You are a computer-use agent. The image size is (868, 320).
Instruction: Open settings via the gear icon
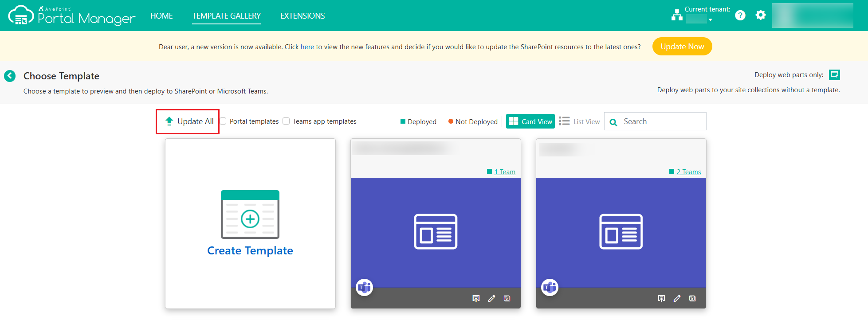tap(761, 16)
